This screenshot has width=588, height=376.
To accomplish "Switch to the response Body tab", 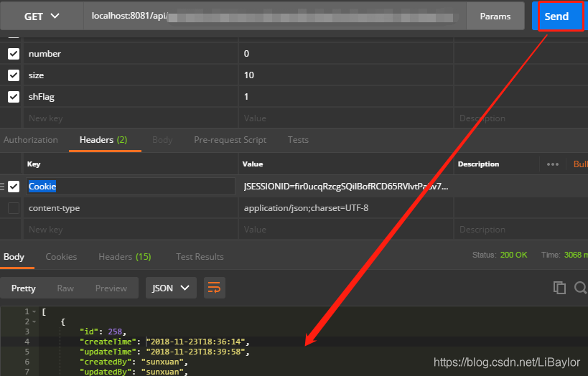I will coord(14,257).
